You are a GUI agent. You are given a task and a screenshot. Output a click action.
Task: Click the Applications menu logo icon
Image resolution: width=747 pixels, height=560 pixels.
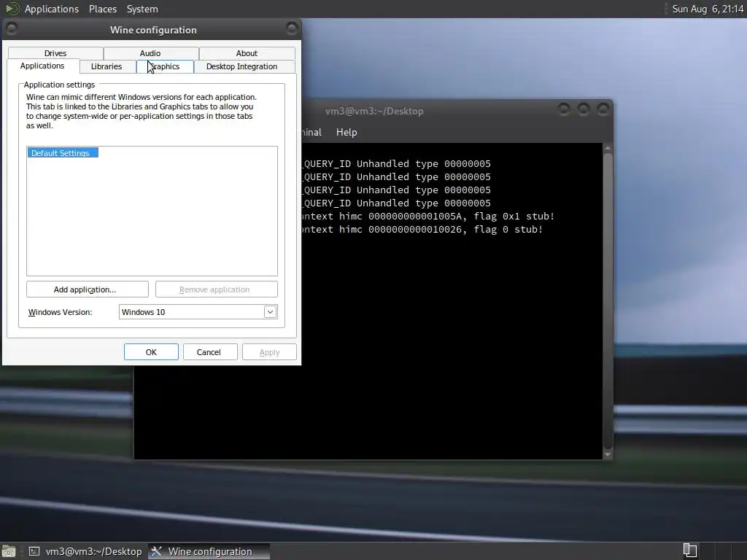12,9
